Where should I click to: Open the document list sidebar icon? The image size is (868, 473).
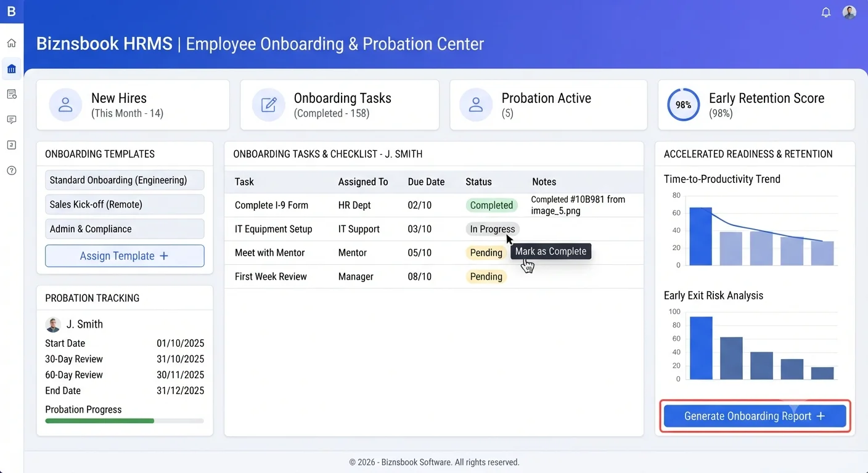click(x=11, y=94)
